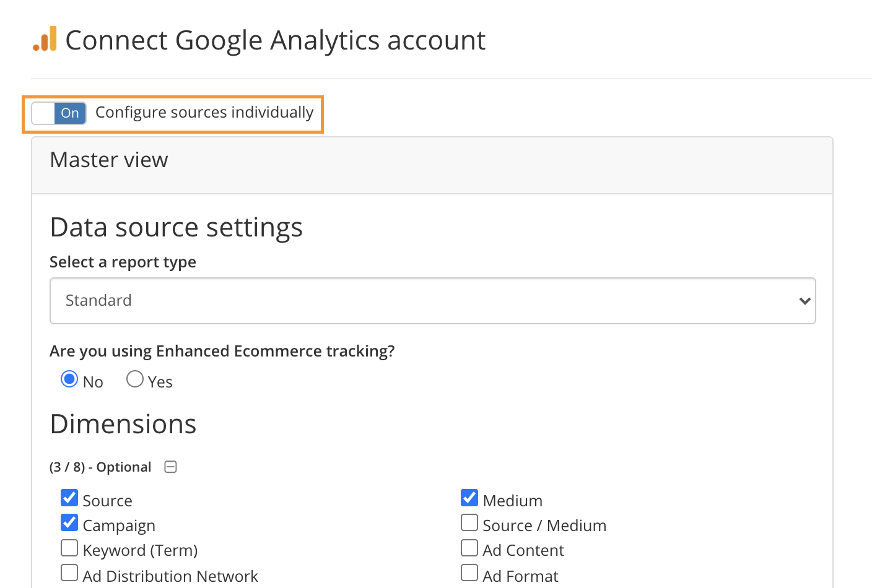Click the Connect Google Analytics account title

[x=276, y=40]
